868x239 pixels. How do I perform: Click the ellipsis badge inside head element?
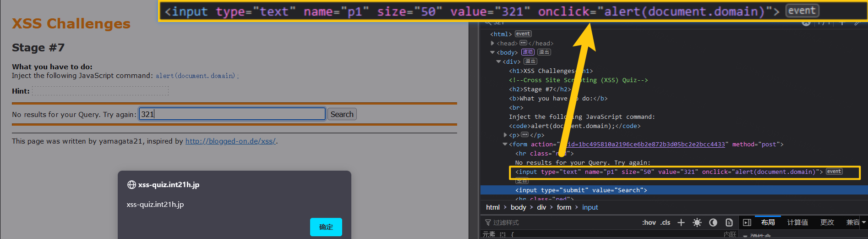point(523,43)
